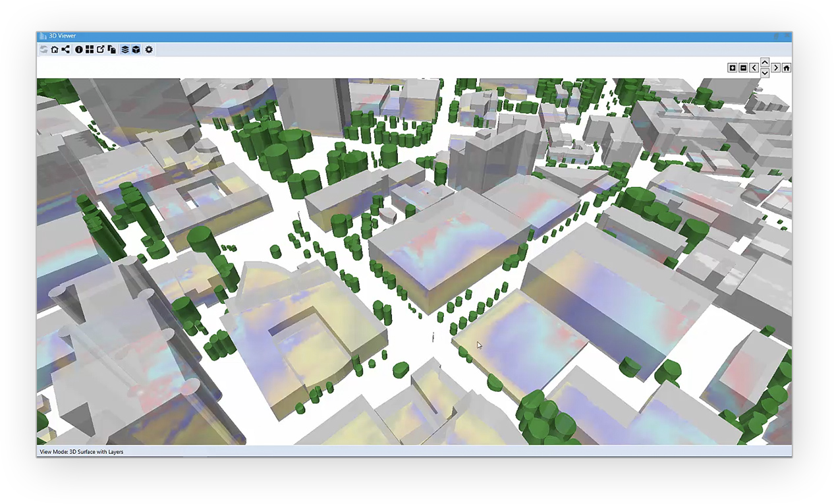Click the share nodes icon
This screenshot has width=834, height=504.
(66, 49)
